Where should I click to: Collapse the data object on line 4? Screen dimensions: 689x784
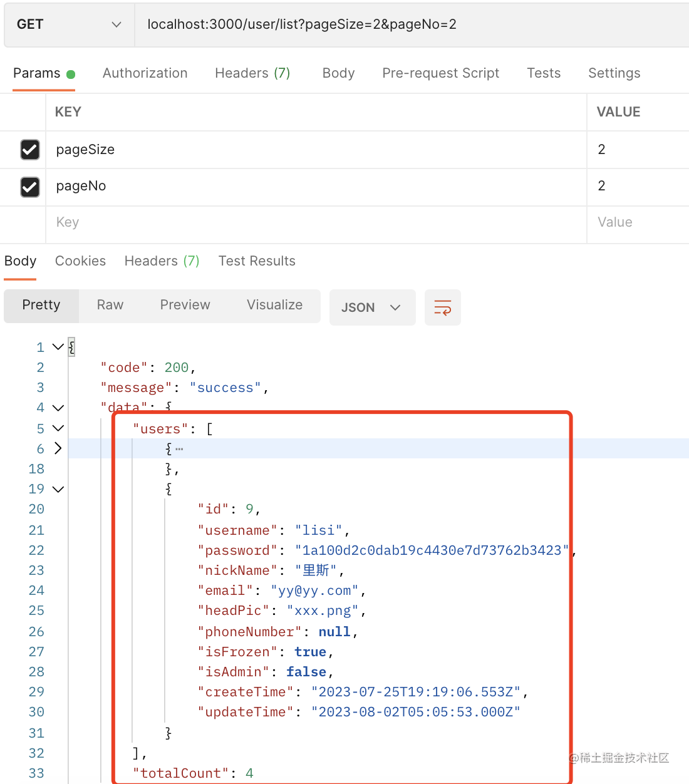coord(58,408)
